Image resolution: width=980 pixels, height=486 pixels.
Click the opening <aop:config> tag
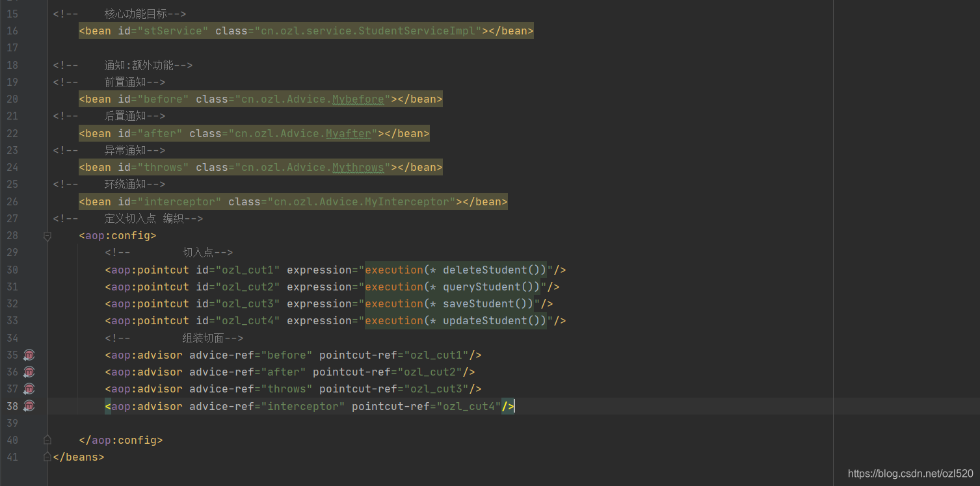click(x=118, y=236)
